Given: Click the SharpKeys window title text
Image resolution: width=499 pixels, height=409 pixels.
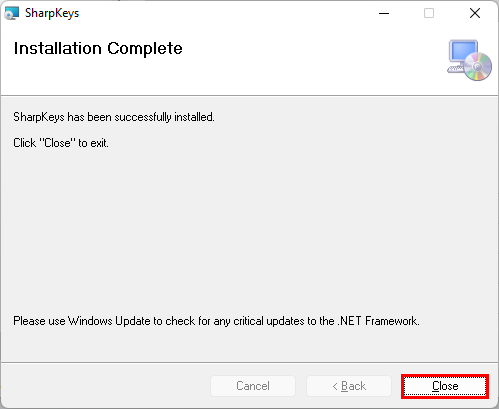Looking at the screenshot, I should [x=52, y=13].
